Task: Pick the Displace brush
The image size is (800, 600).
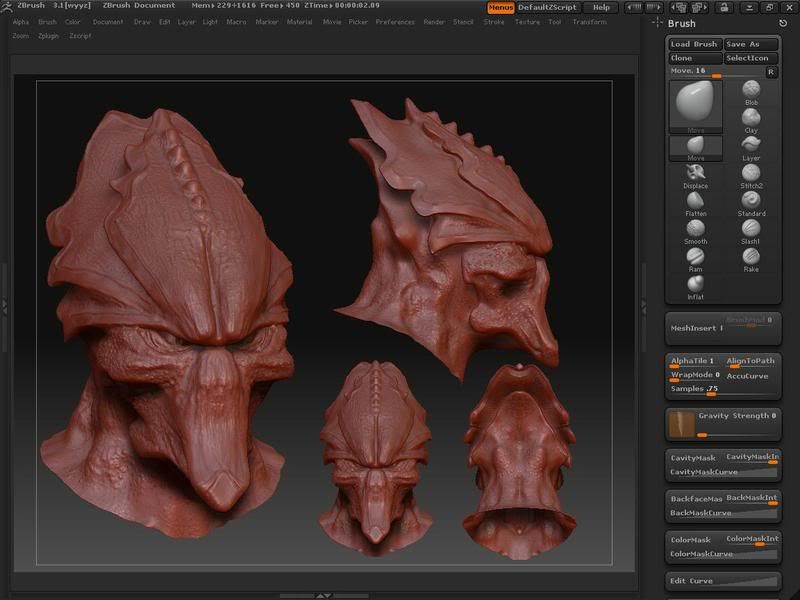Action: pyautogui.click(x=695, y=173)
